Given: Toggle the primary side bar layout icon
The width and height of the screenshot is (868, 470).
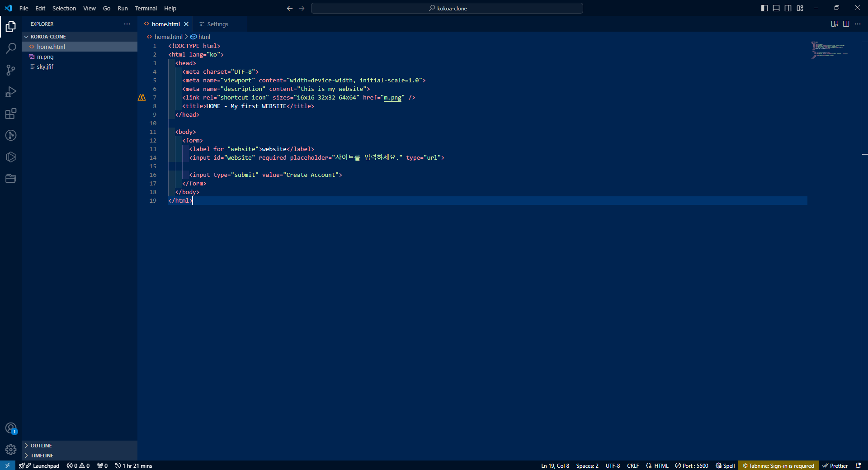Looking at the screenshot, I should 764,8.
